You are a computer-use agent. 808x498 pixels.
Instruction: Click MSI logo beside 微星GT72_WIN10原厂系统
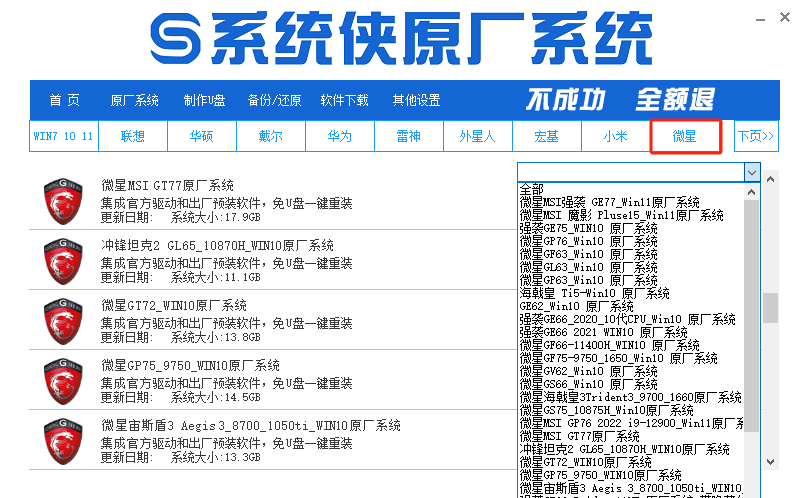tap(63, 321)
